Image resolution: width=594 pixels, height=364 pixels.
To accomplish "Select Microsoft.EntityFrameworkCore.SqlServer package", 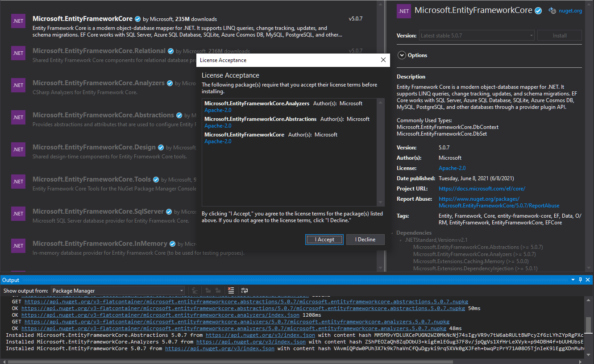I will point(100,216).
